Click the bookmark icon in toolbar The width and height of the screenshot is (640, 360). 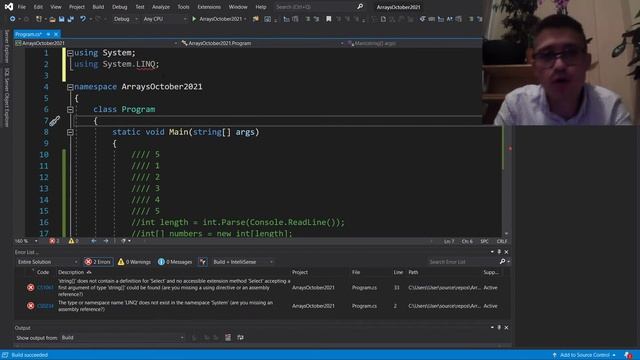pyautogui.click(x=329, y=19)
